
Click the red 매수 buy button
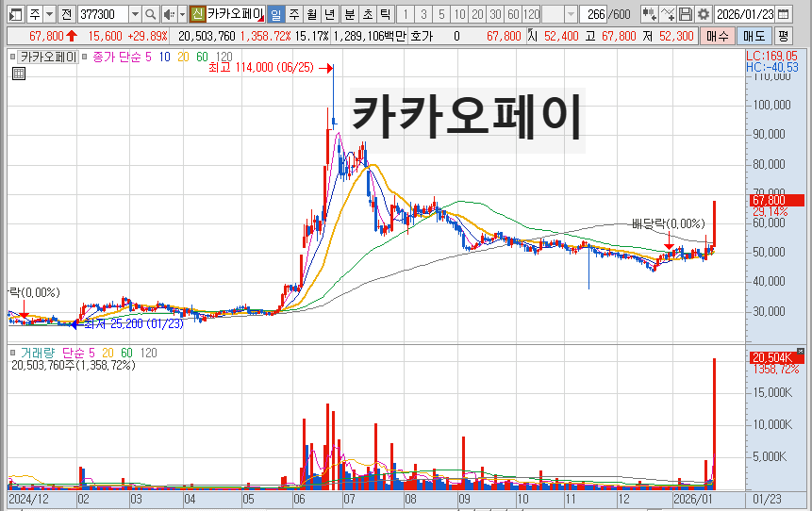tap(718, 36)
